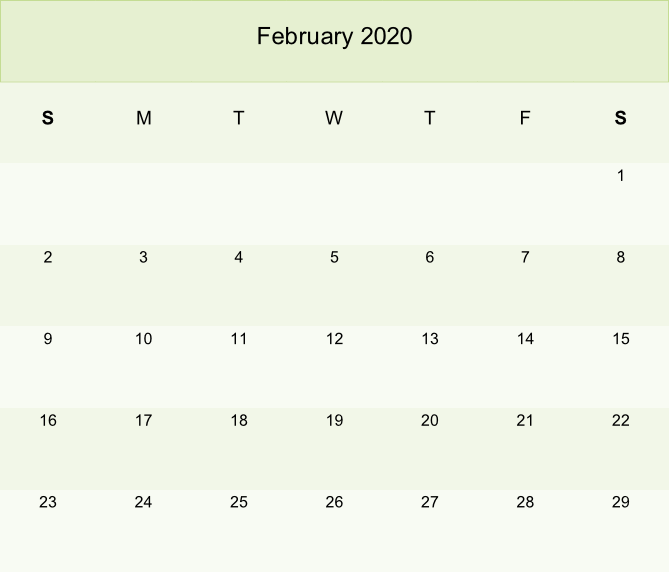Image resolution: width=669 pixels, height=572 pixels.
Task: Select February 18 on the calendar
Action: pyautogui.click(x=238, y=420)
